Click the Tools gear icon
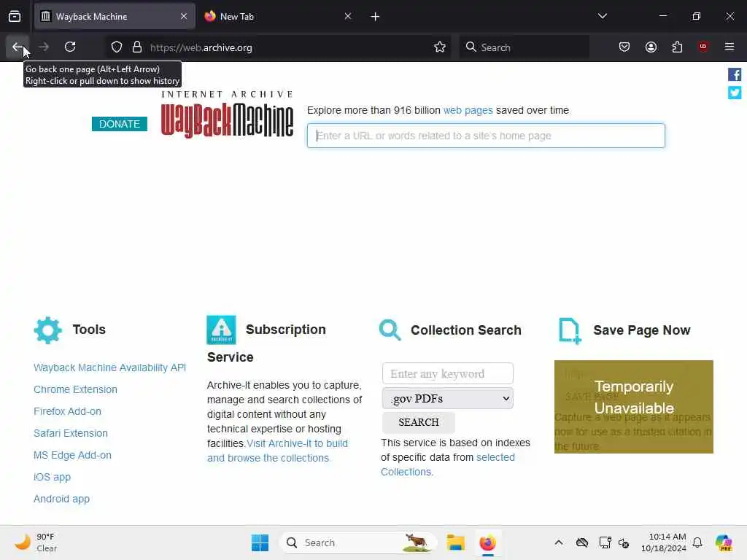 (x=47, y=330)
